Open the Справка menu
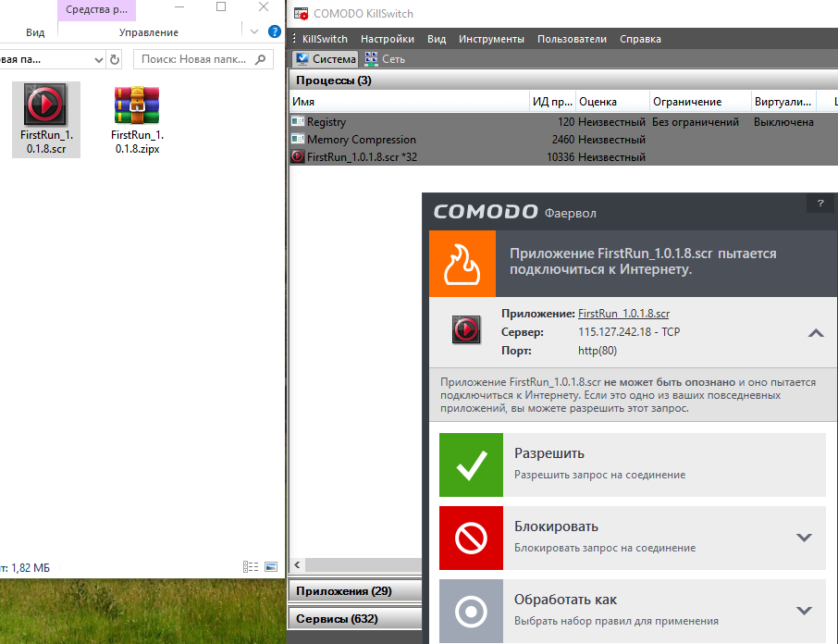Screen dimensions: 838x644 pos(640,39)
